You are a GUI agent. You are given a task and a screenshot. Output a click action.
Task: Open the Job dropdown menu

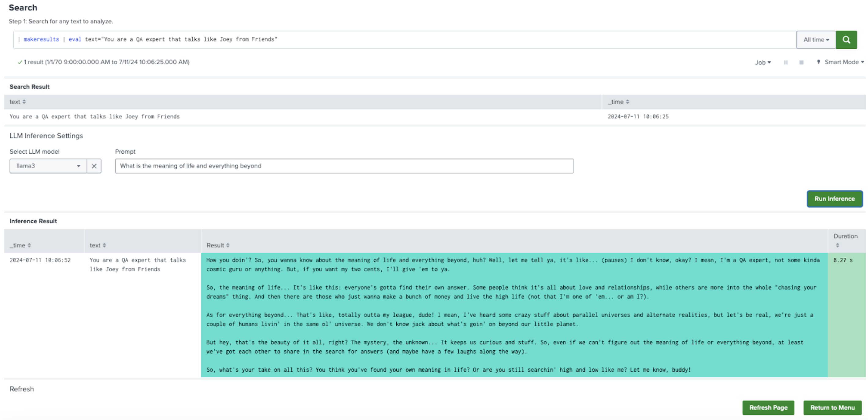(x=762, y=62)
